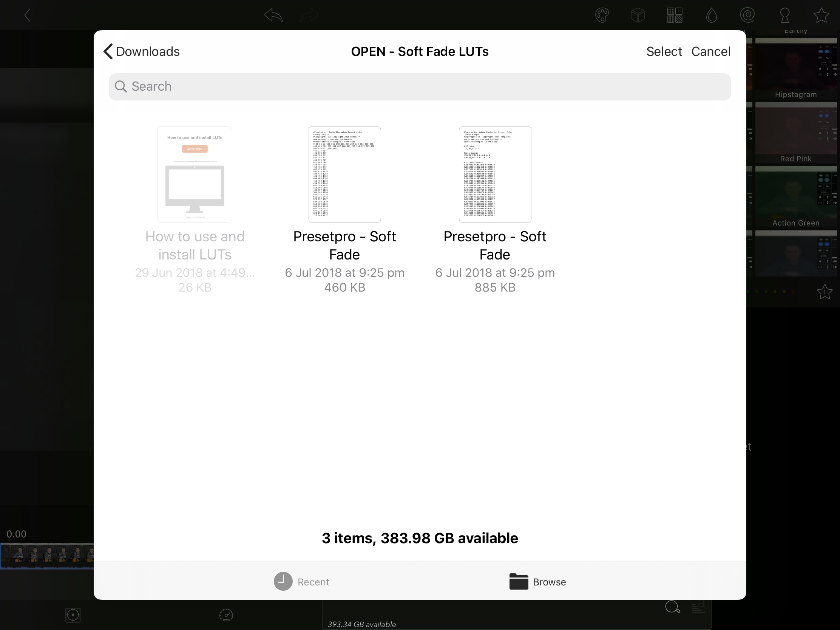The image size is (840, 630).
Task: Apply the Action Green preset
Action: point(795,197)
